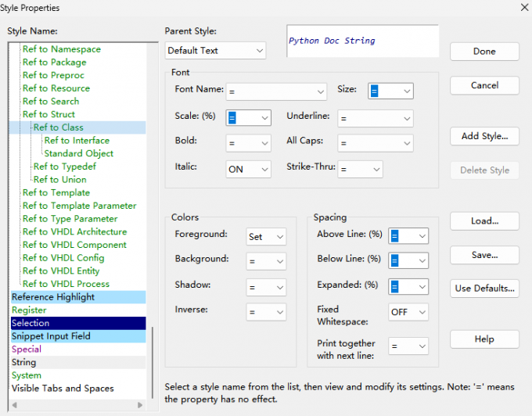Click the Use Defaults... button
This screenshot has height=416, width=532.
[x=484, y=288]
